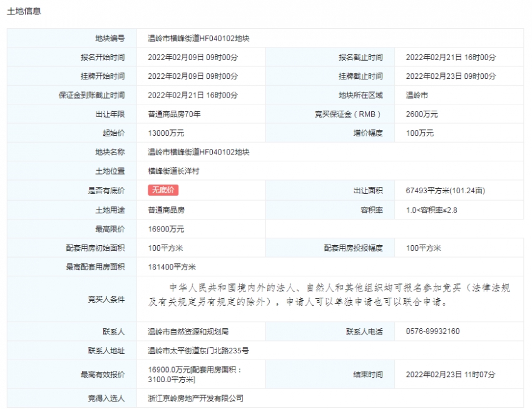
Task: Click the 结束时间 value 2022年02月23日 11时07分
Action: point(451,375)
